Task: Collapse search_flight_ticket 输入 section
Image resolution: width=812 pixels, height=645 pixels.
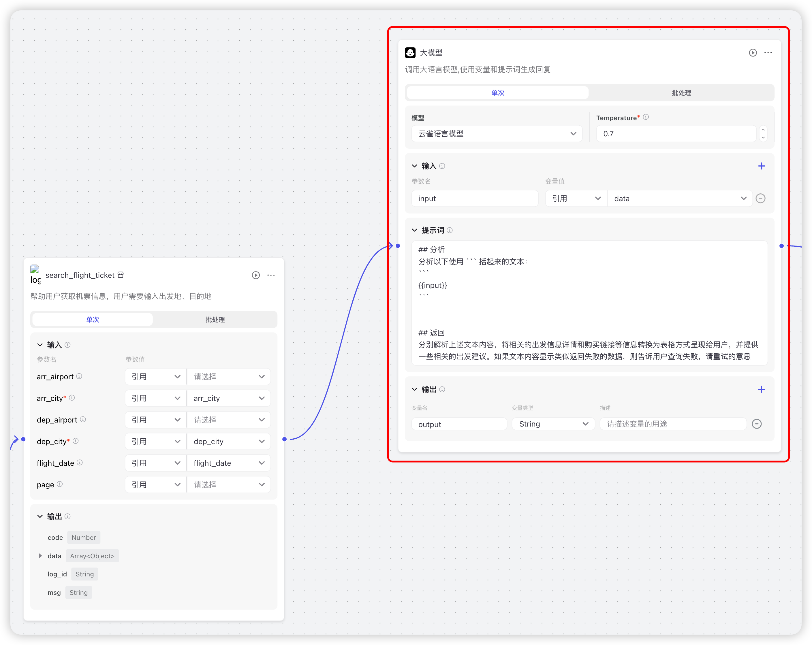Action: (40, 344)
